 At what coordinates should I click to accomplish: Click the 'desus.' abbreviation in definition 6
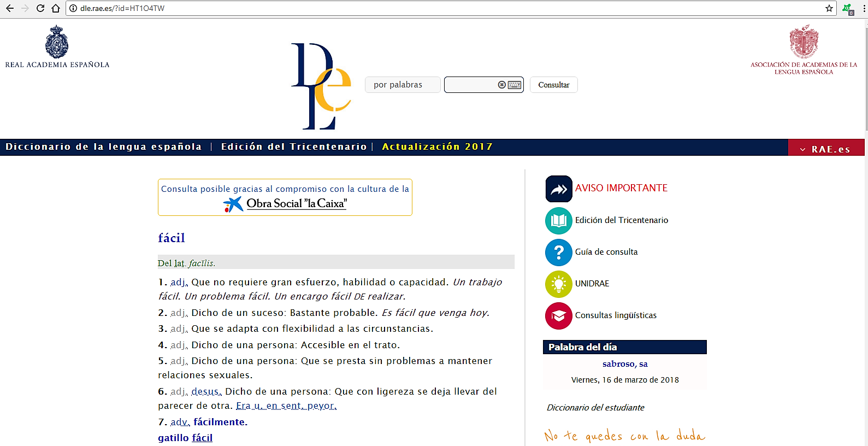click(x=206, y=391)
